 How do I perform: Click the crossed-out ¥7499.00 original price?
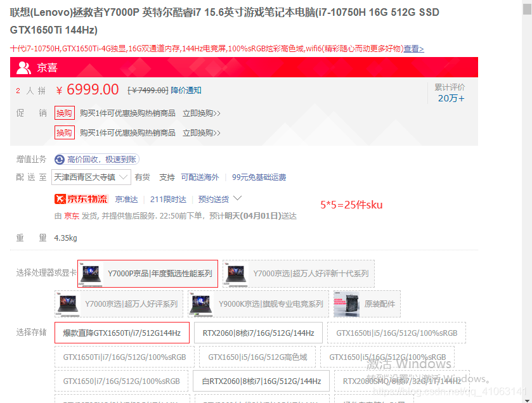[148, 90]
